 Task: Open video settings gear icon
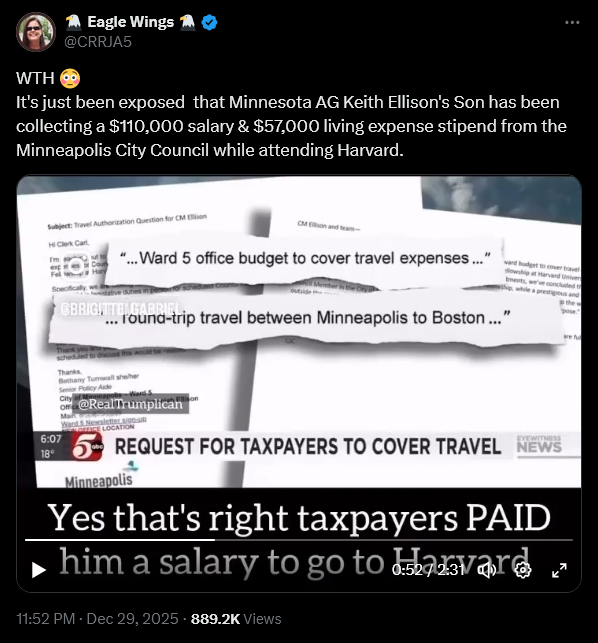point(523,570)
